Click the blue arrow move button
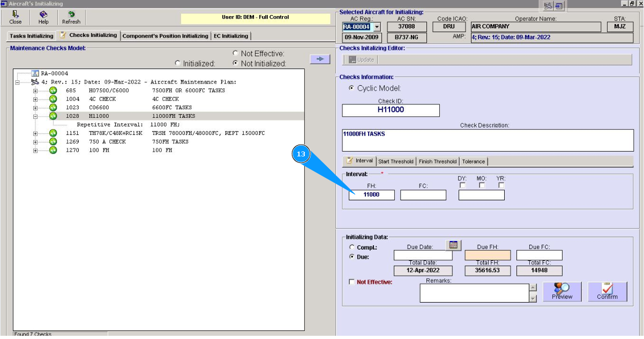Viewport: 644px width, 339px height. point(320,59)
